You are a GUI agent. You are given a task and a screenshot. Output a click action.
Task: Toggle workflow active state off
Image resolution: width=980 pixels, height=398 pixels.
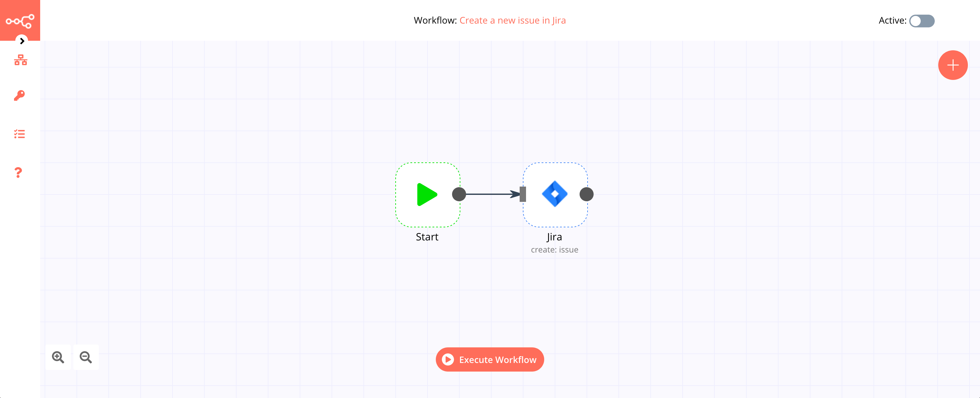pyautogui.click(x=922, y=21)
